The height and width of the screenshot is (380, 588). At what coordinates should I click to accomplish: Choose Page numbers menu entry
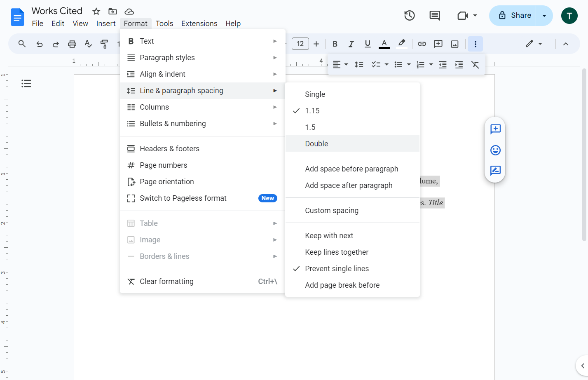coord(203,165)
